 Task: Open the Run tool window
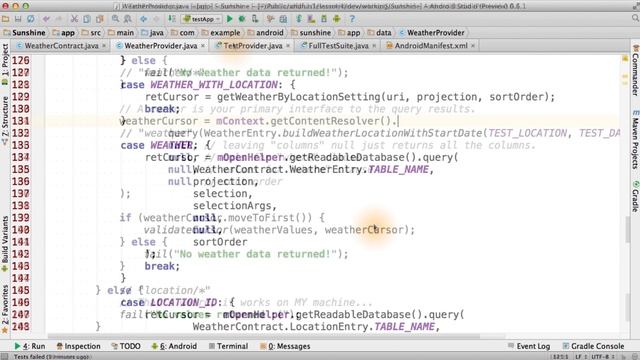tap(29, 346)
